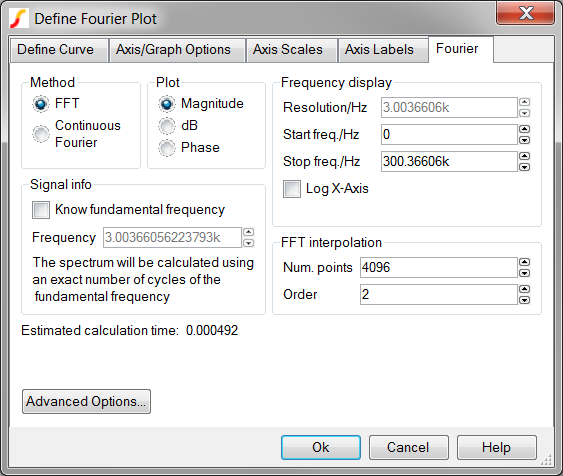The width and height of the screenshot is (563, 476).
Task: Select Phase plot option
Action: [x=167, y=148]
